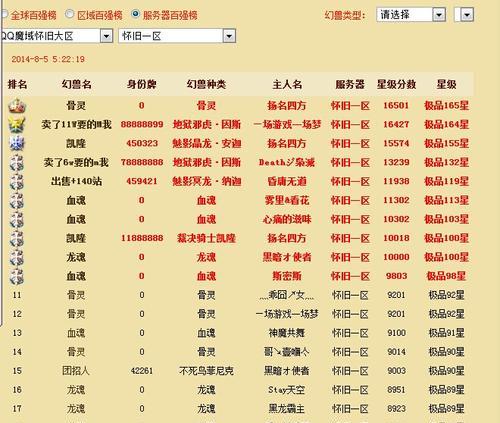Click rank number 13

(17, 333)
